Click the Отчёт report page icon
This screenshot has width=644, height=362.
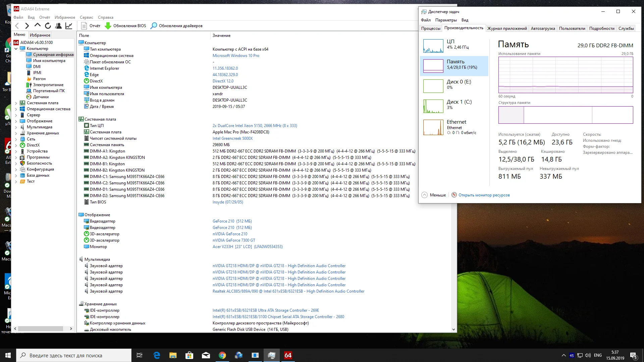point(84,26)
